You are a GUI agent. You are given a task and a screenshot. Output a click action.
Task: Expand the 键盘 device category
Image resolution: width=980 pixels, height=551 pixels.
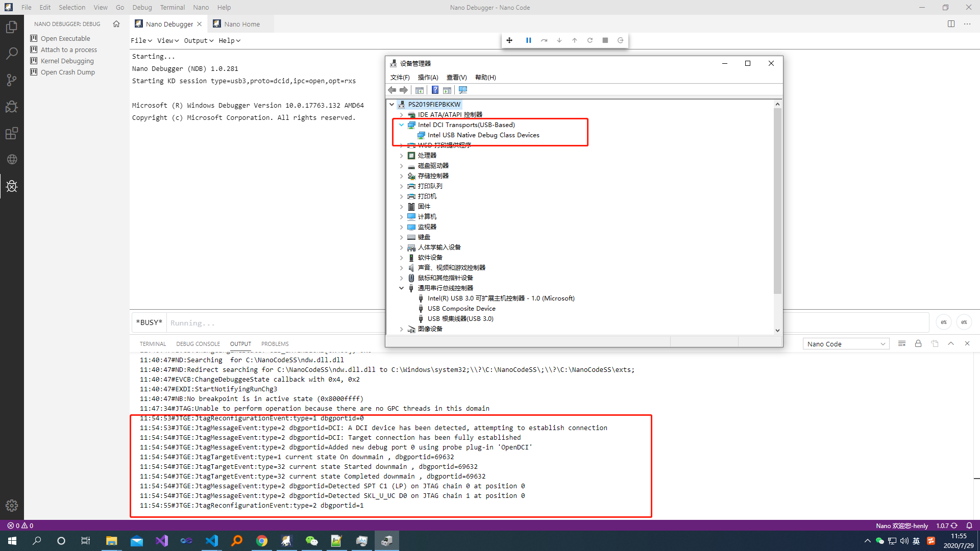click(402, 237)
